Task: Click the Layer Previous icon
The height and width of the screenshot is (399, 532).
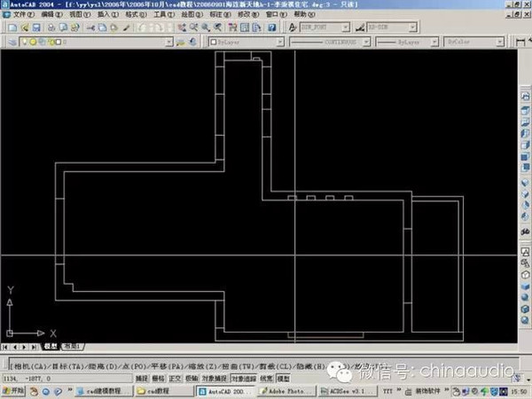Action: [x=193, y=42]
